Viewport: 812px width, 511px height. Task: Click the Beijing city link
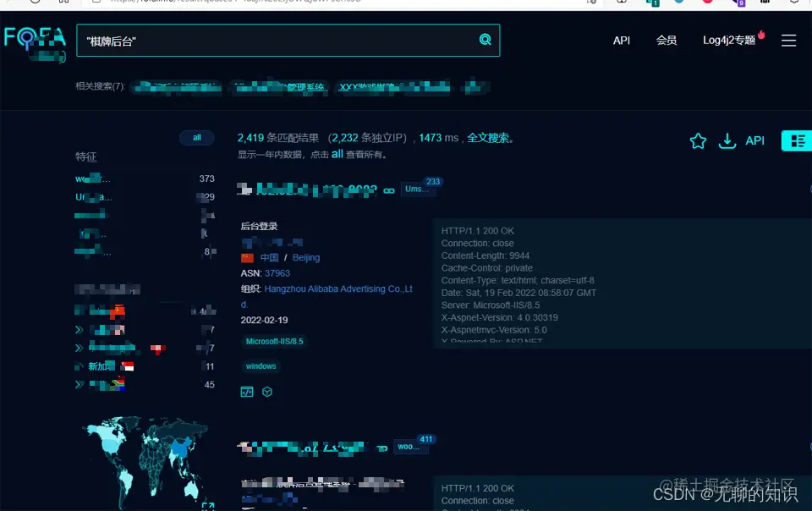[306, 257]
